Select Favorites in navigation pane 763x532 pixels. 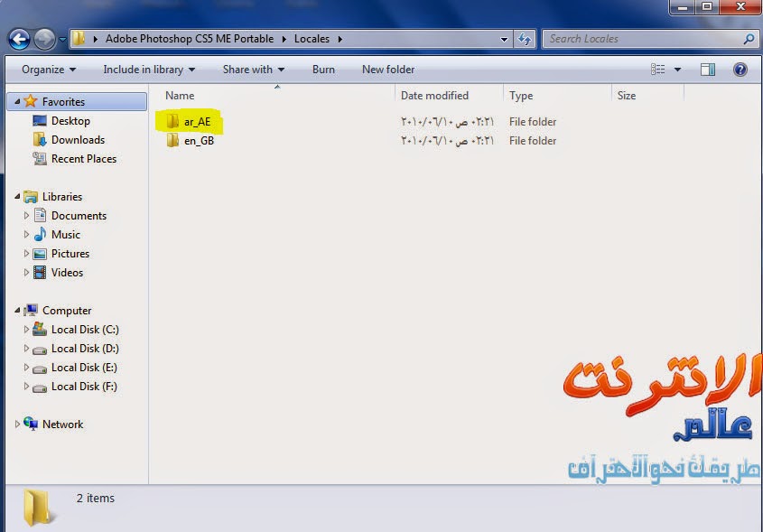pos(63,102)
